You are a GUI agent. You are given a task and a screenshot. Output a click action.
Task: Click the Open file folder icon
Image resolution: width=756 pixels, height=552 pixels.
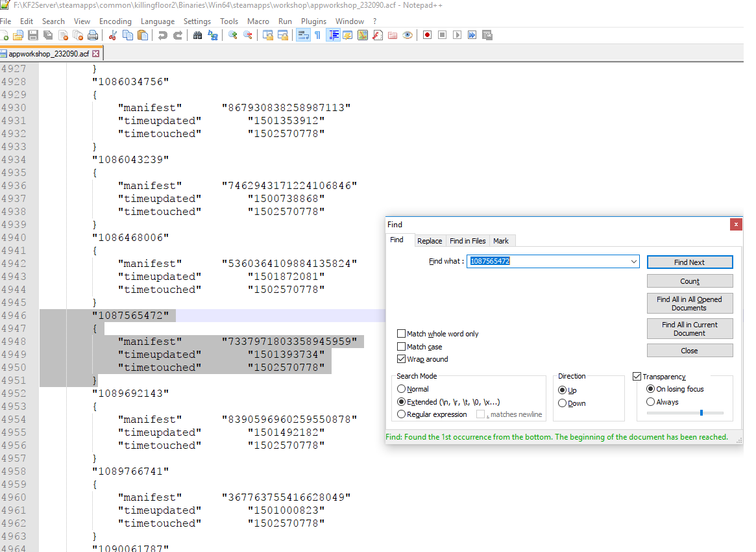point(18,35)
